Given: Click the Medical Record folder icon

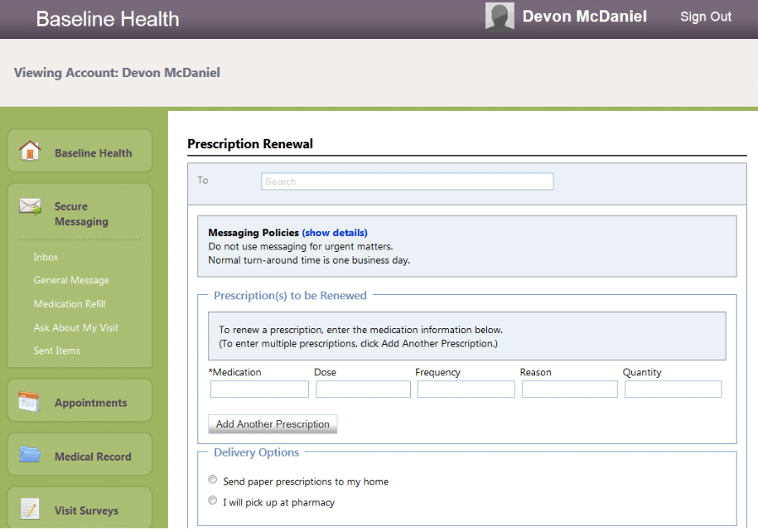Looking at the screenshot, I should (30, 454).
